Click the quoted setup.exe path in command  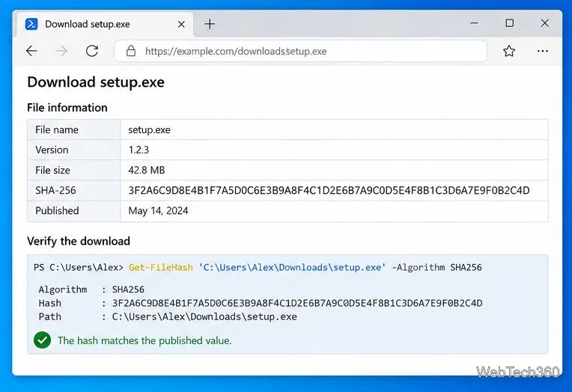pyautogui.click(x=292, y=267)
